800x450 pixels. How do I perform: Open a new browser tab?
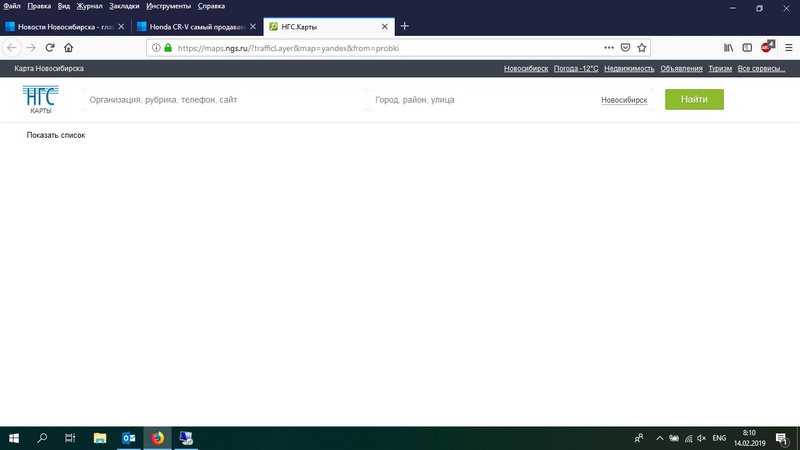[405, 26]
